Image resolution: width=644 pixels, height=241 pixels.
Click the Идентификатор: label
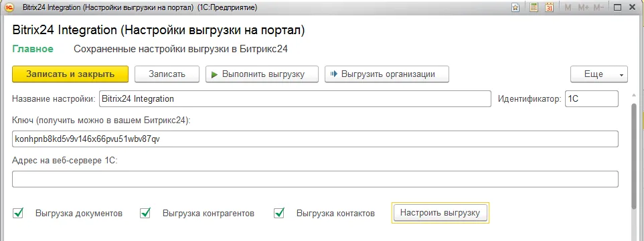(x=530, y=99)
